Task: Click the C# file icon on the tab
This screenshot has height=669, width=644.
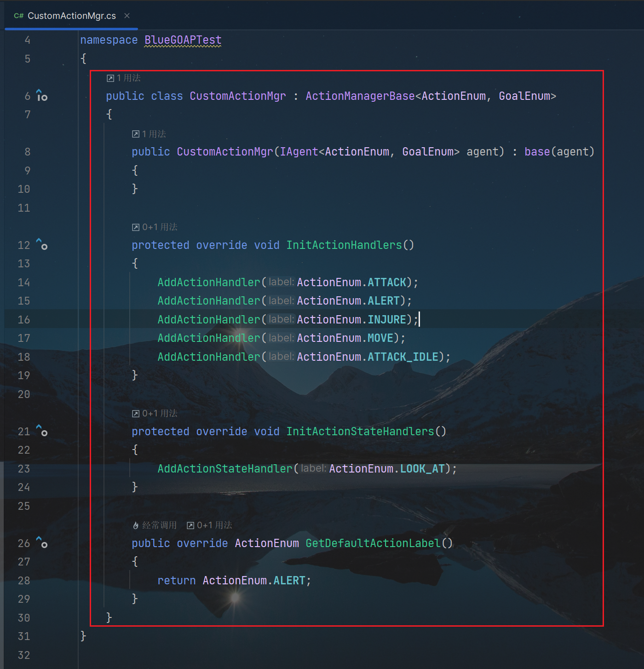Action: pyautogui.click(x=19, y=16)
